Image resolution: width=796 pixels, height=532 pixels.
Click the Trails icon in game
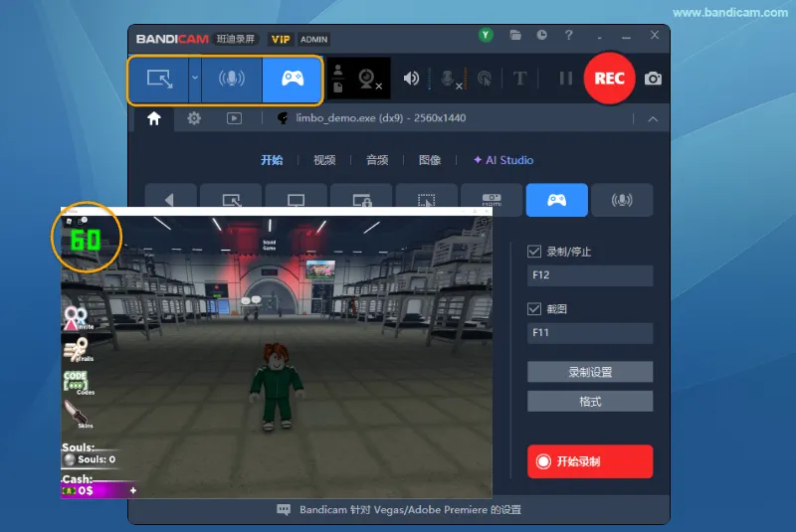[x=77, y=350]
